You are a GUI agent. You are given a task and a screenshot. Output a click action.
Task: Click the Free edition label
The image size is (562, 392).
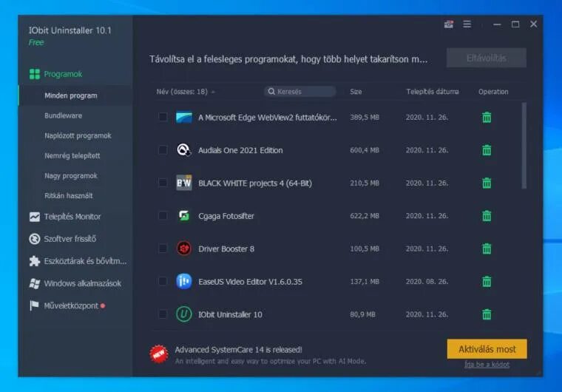tap(36, 42)
